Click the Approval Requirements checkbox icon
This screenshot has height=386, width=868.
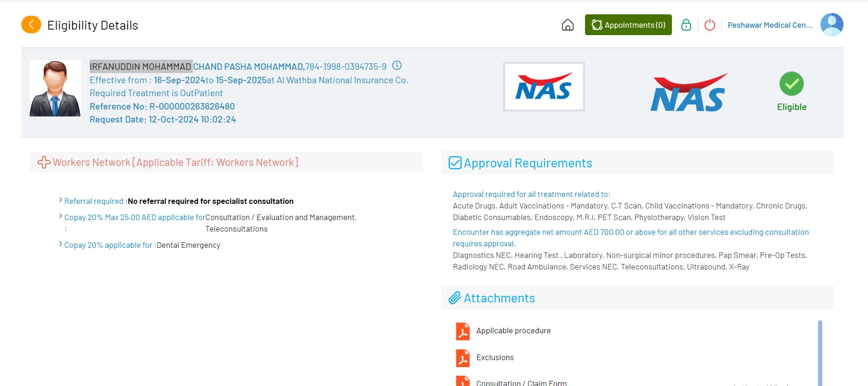click(x=455, y=163)
